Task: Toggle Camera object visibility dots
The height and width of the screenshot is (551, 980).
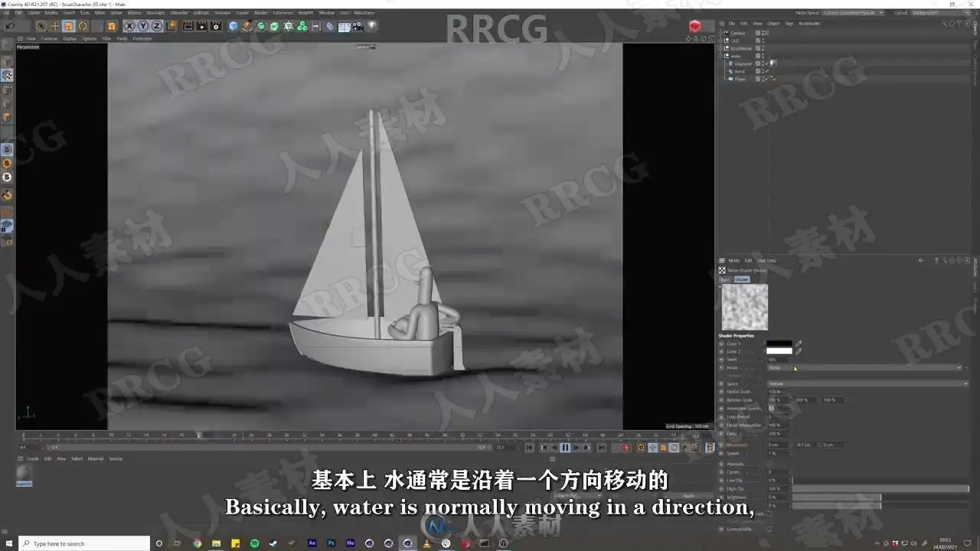Action: pyautogui.click(x=764, y=33)
